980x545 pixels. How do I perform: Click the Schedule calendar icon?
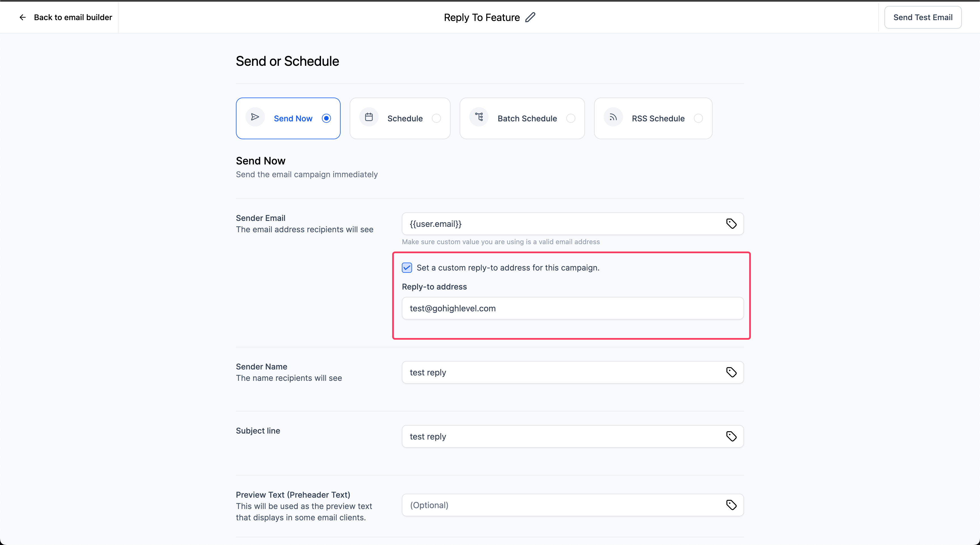(x=369, y=117)
